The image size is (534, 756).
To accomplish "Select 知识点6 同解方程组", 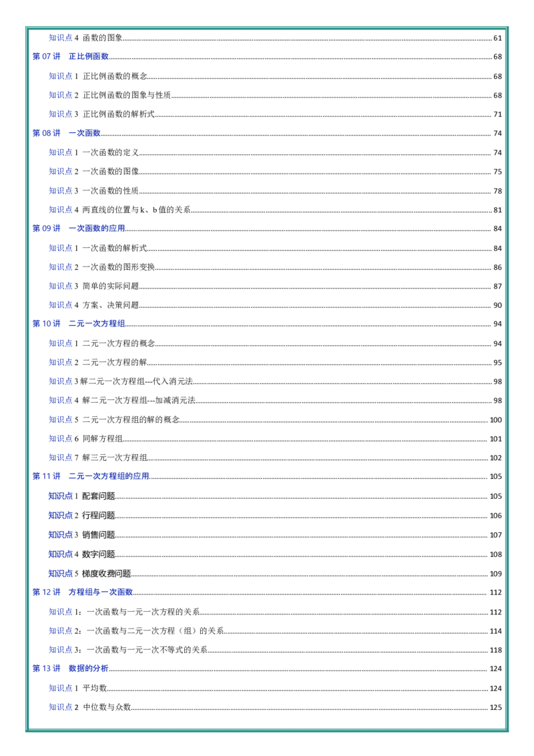I will tap(275, 439).
